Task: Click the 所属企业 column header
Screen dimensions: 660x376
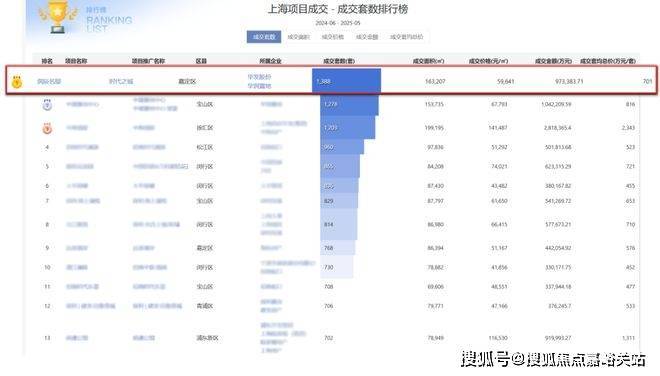Action: click(271, 61)
